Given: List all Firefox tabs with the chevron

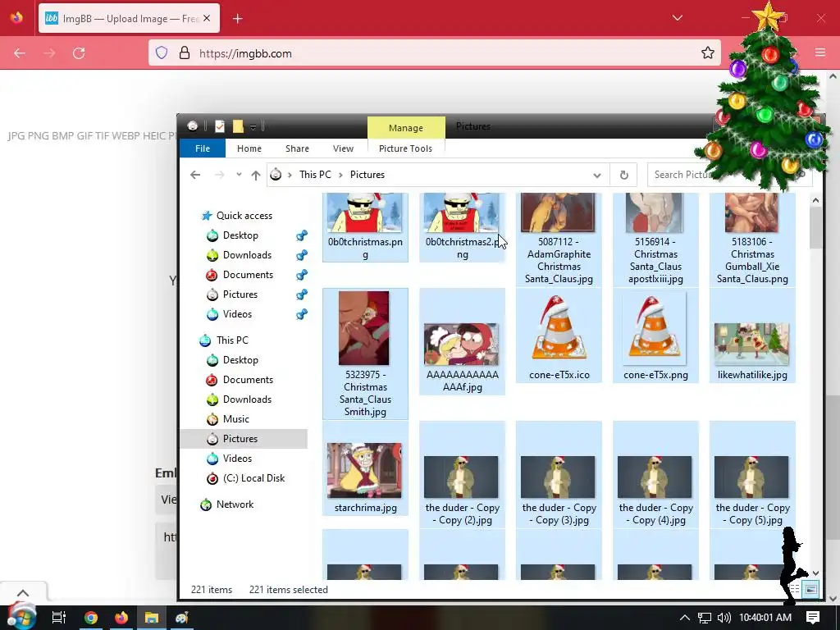Looking at the screenshot, I should coord(677,18).
